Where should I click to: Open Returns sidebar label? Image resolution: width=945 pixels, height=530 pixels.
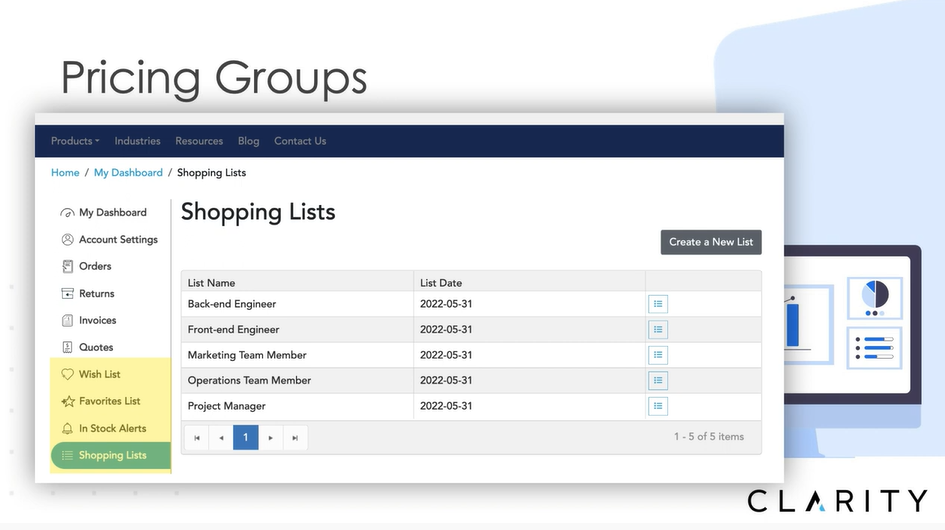pyautogui.click(x=96, y=294)
